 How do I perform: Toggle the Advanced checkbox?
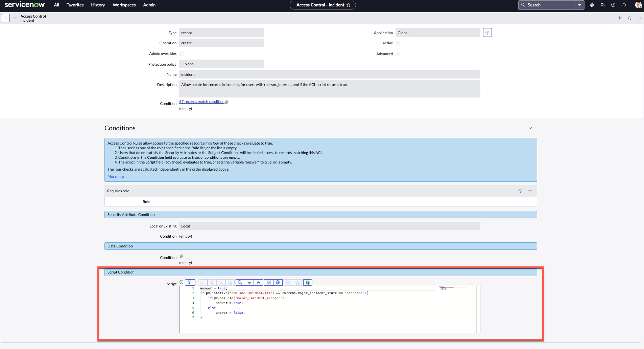[398, 54]
